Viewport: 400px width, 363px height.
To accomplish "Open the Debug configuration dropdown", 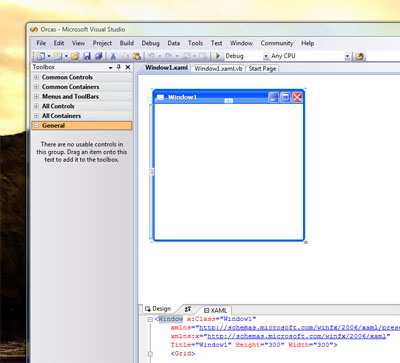I will (x=266, y=56).
